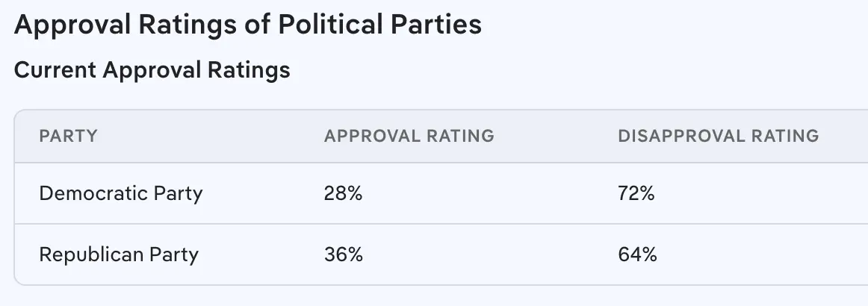Click the "Approval Ratings of Political Parties" title
The image size is (868, 306).
point(248,25)
